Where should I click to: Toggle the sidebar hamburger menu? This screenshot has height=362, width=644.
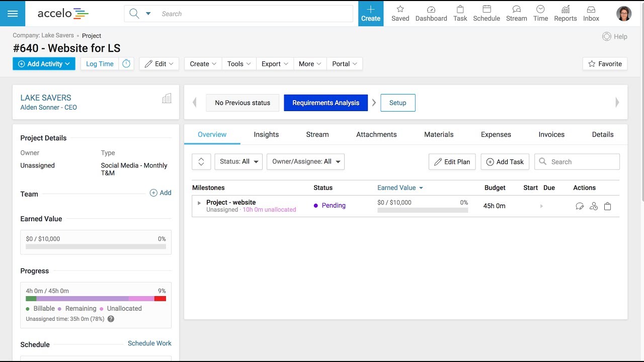coord(13,14)
